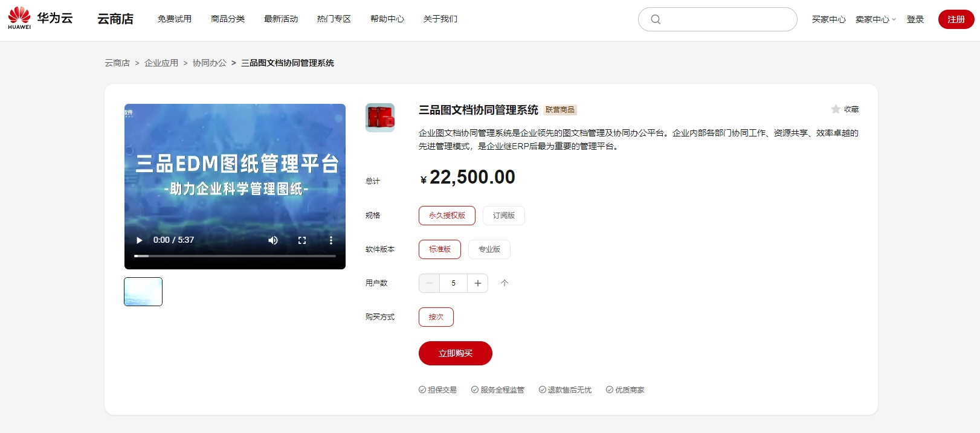Click the star icon to favorite the product

(836, 109)
